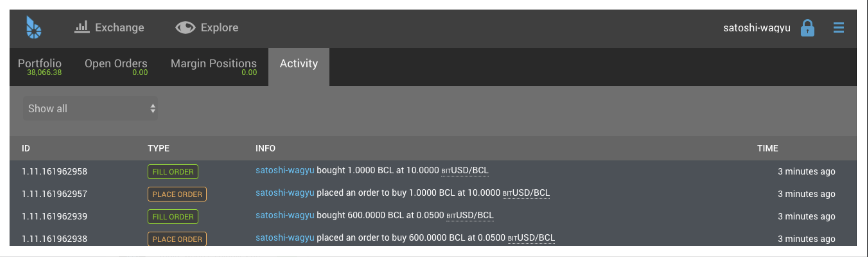Click the Show all dropdown arrows
Screen dimensions: 868x257
click(153, 109)
